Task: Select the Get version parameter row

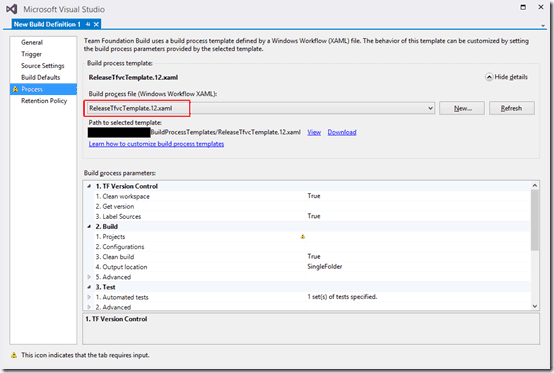Action: (307, 206)
